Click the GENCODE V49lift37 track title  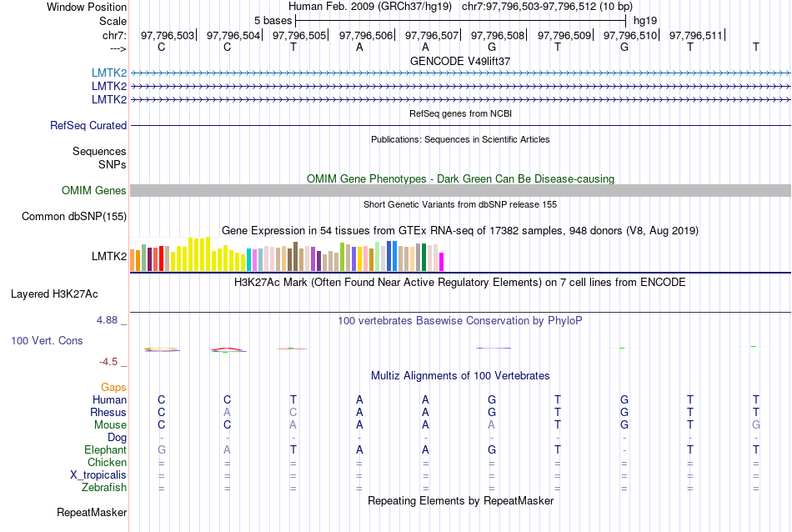coord(460,61)
